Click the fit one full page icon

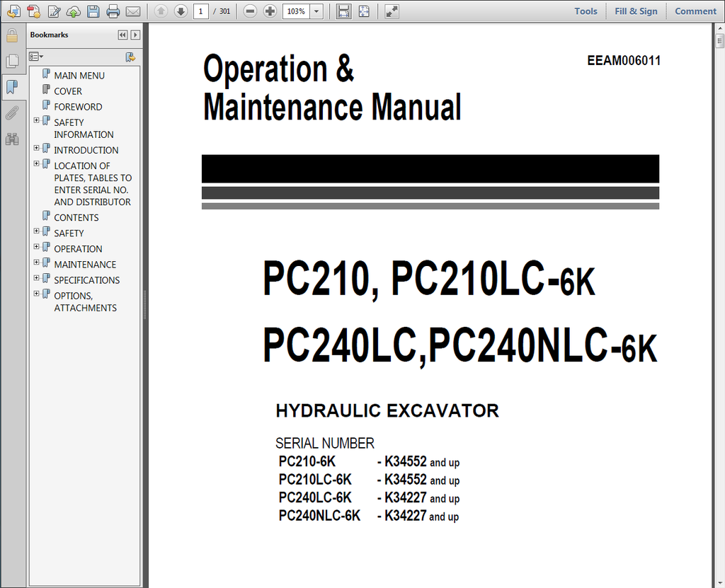pyautogui.click(x=364, y=11)
